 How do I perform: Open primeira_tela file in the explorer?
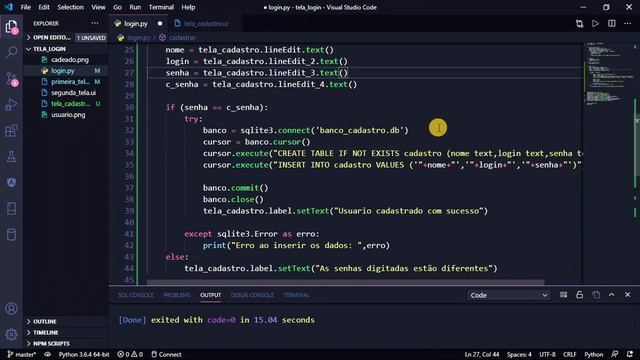click(x=65, y=82)
